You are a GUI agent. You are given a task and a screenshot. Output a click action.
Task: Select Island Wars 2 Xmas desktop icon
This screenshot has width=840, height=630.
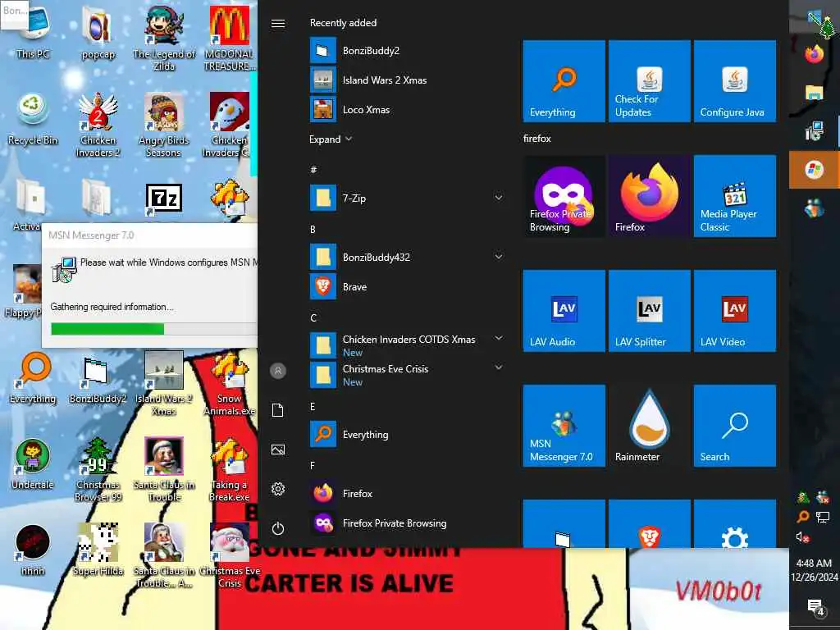[x=164, y=384]
